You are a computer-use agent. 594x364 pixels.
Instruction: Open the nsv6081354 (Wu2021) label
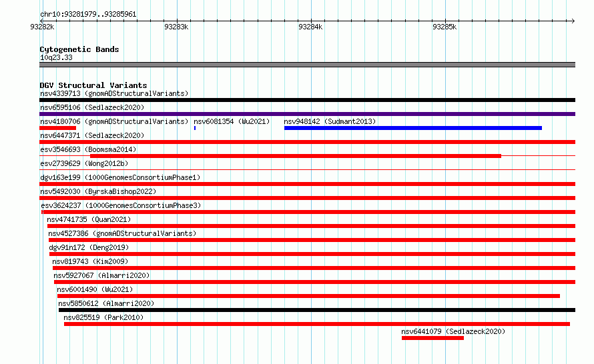pos(232,121)
